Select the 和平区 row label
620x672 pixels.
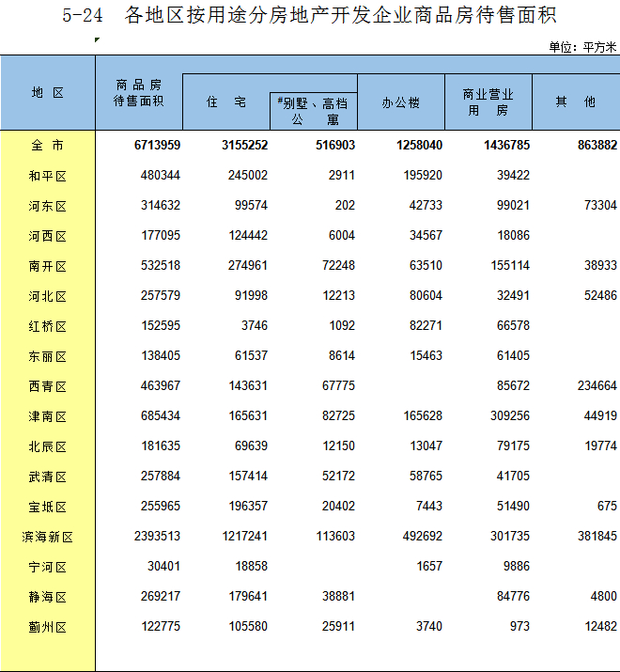pyautogui.click(x=48, y=176)
